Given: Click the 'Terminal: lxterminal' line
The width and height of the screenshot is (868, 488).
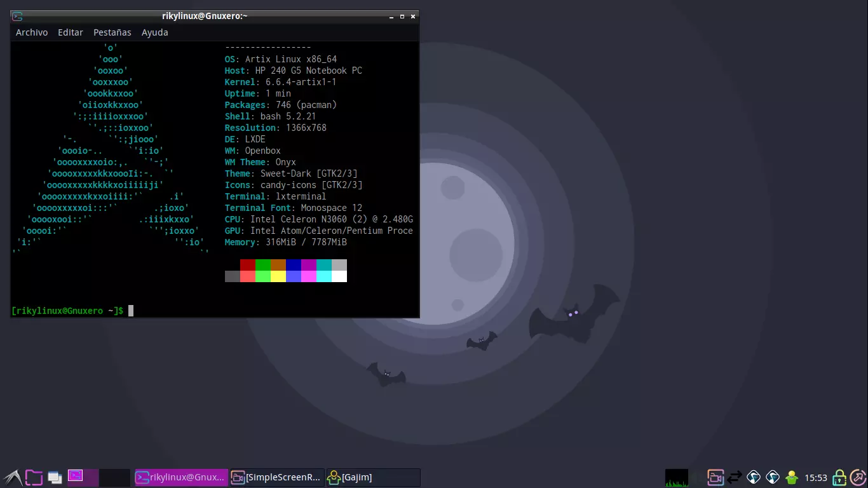Looking at the screenshot, I should 276,196.
